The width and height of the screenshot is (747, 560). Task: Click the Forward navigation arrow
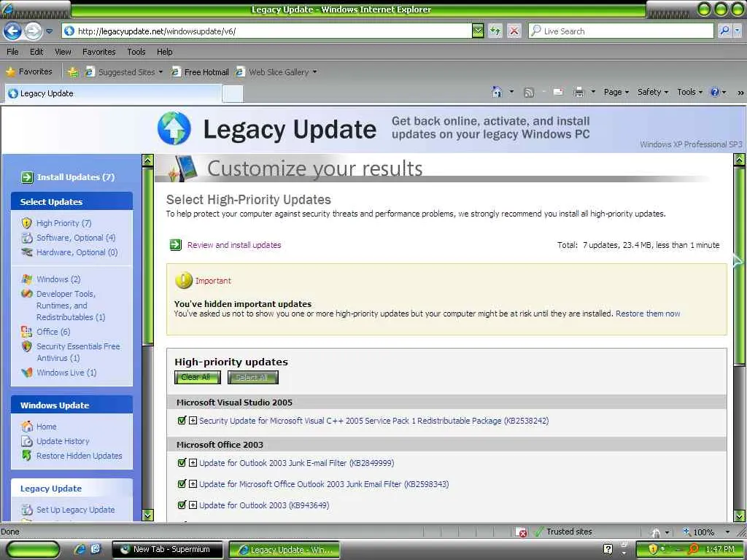point(33,31)
